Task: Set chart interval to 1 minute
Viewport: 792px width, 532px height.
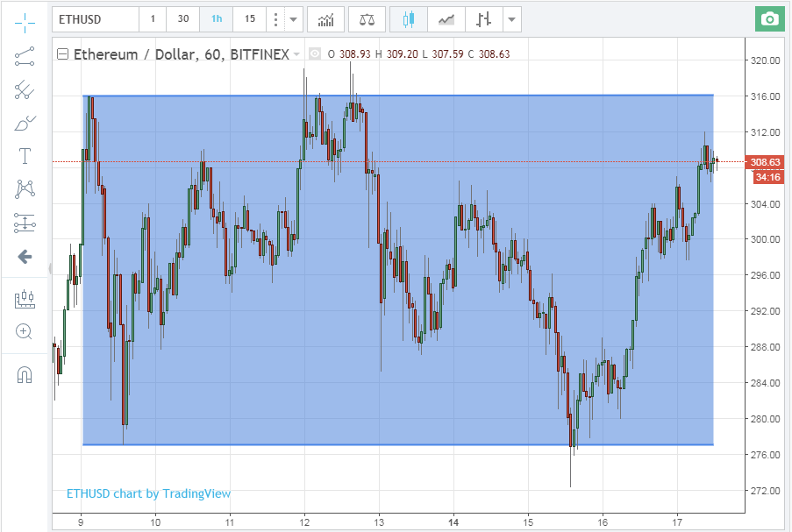Action: (153, 19)
